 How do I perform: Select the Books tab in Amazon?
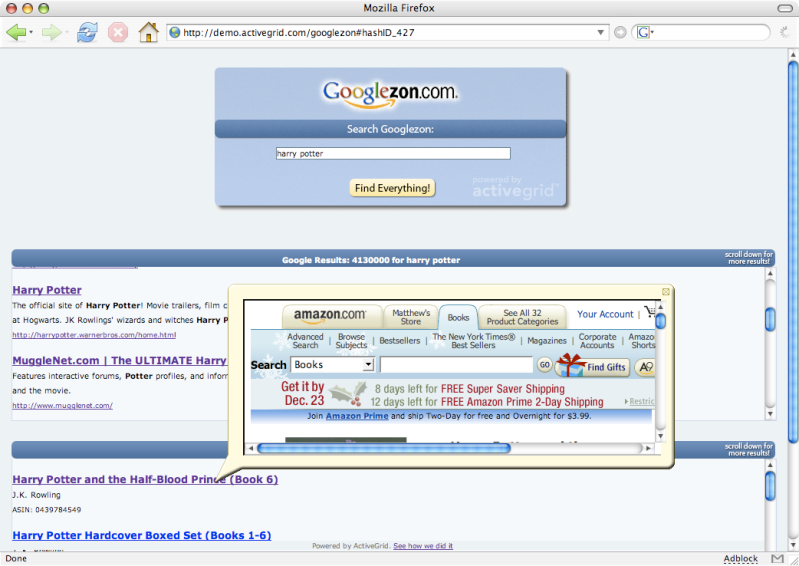458,317
